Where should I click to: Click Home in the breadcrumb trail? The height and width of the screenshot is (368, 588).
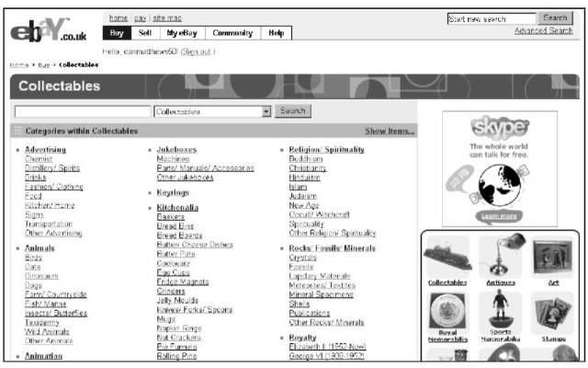pos(19,65)
